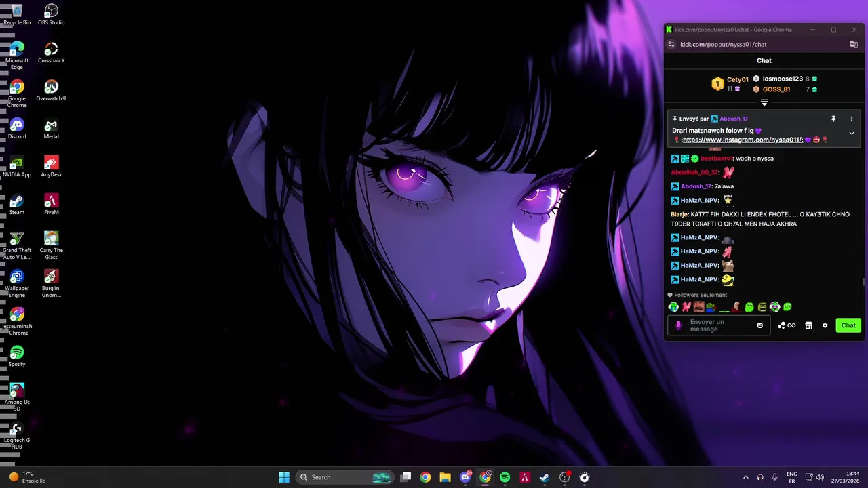Insert the laughing man face quick emote

698,307
